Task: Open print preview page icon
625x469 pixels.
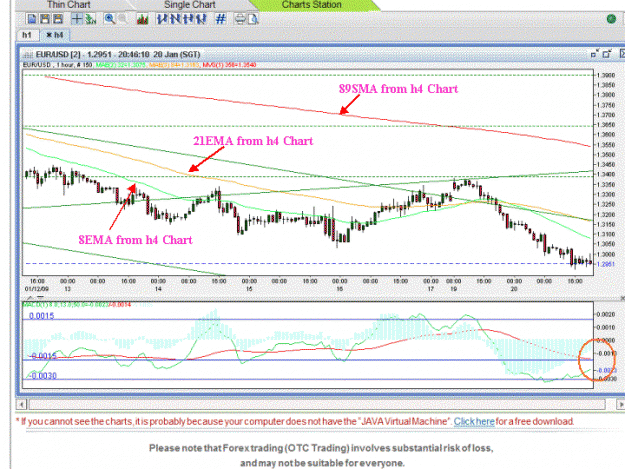Action: [x=253, y=19]
